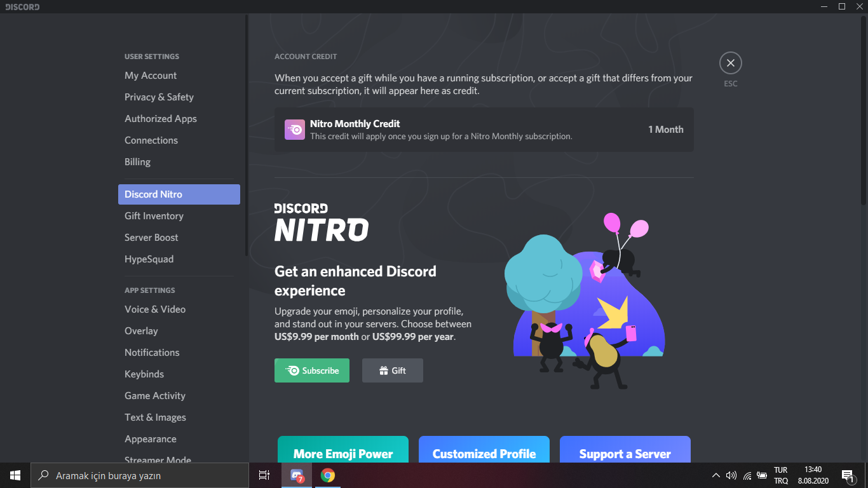Click the Windows taskbar search box
868x488 pixels.
pos(140,475)
